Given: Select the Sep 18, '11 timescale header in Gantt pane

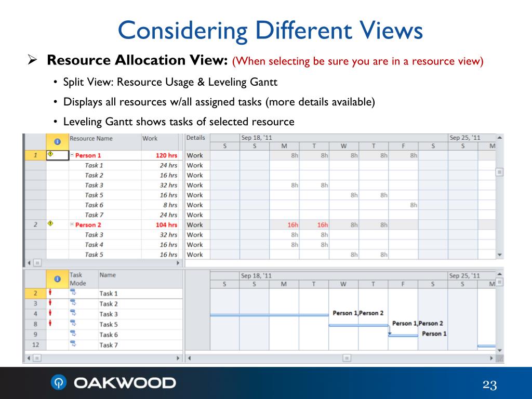Looking at the screenshot, I should [x=343, y=275].
